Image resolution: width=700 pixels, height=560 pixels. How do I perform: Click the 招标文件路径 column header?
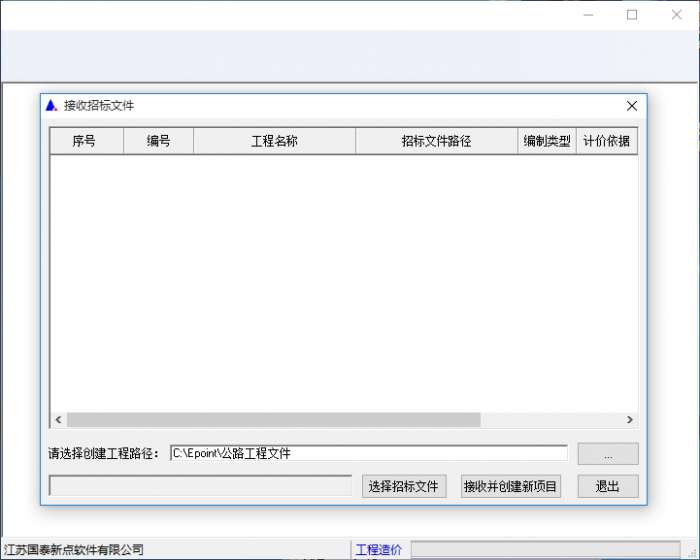point(437,141)
